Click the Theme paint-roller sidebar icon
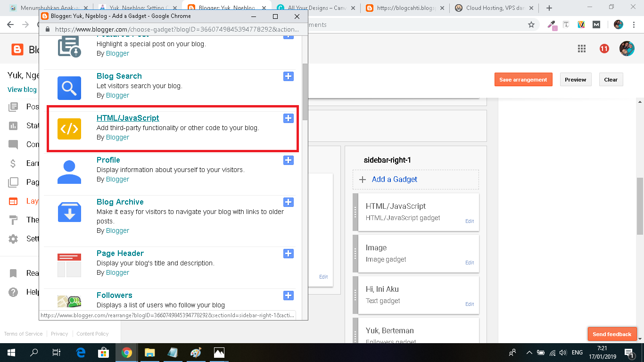 point(13,220)
